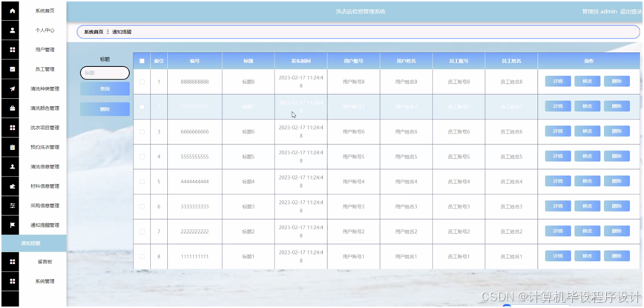Click 修改 in row 标题4

tap(588, 181)
